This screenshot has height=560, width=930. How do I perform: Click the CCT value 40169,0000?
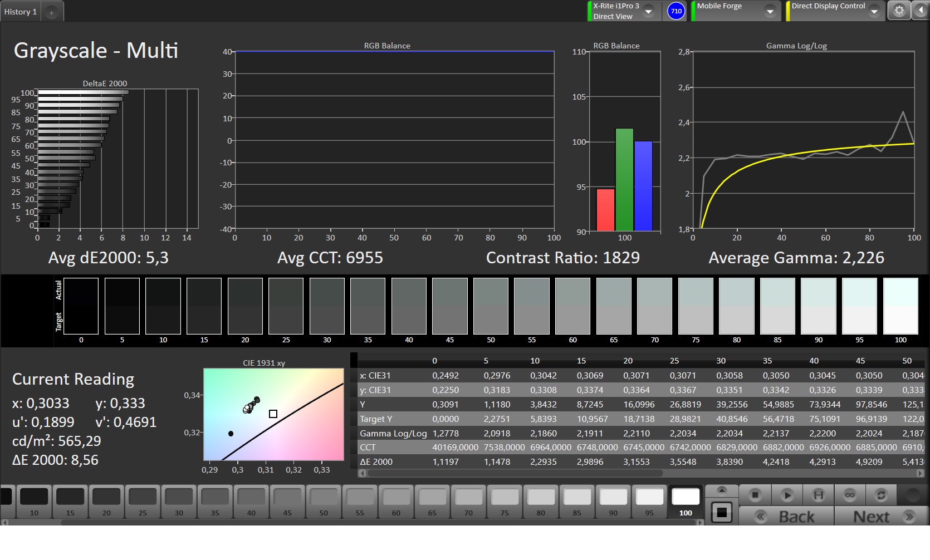coord(455,447)
